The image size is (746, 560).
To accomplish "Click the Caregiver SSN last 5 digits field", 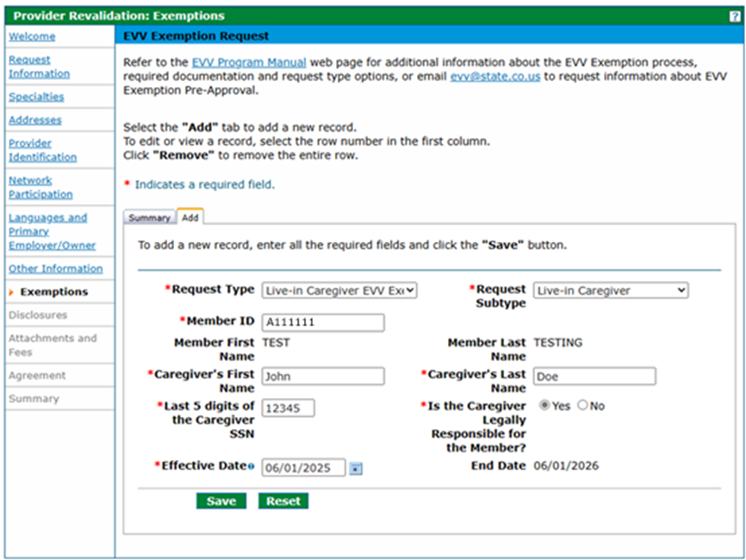I will 288,408.
